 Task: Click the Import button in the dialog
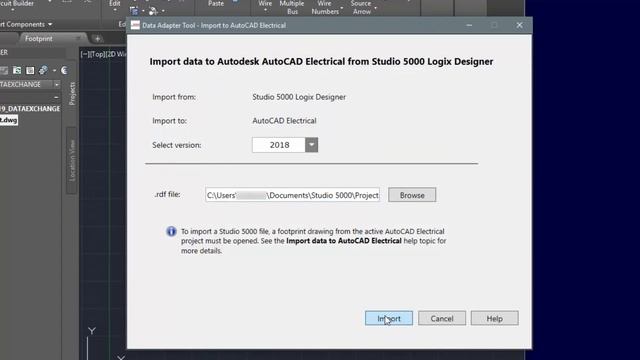389,318
